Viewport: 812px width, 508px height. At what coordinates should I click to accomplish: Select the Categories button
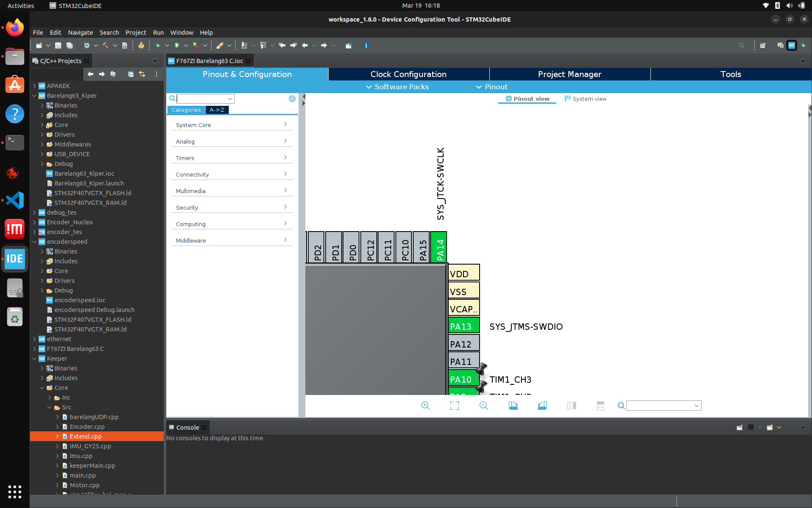186,110
